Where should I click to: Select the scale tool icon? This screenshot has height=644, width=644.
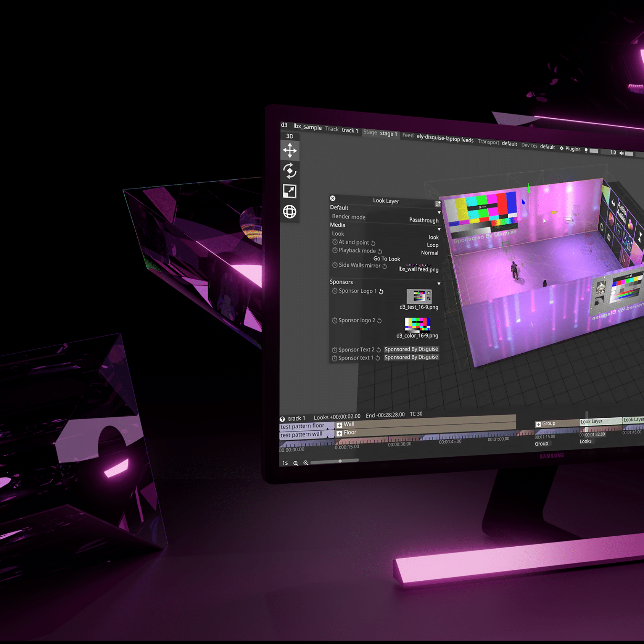(x=290, y=191)
